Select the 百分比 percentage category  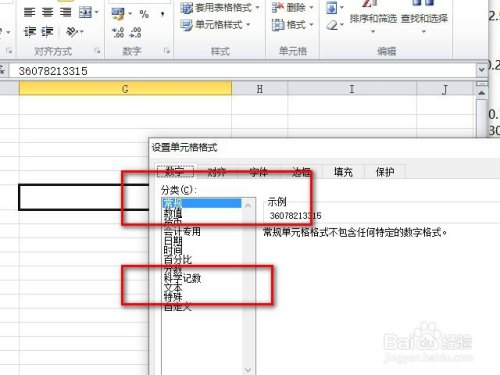click(202, 259)
